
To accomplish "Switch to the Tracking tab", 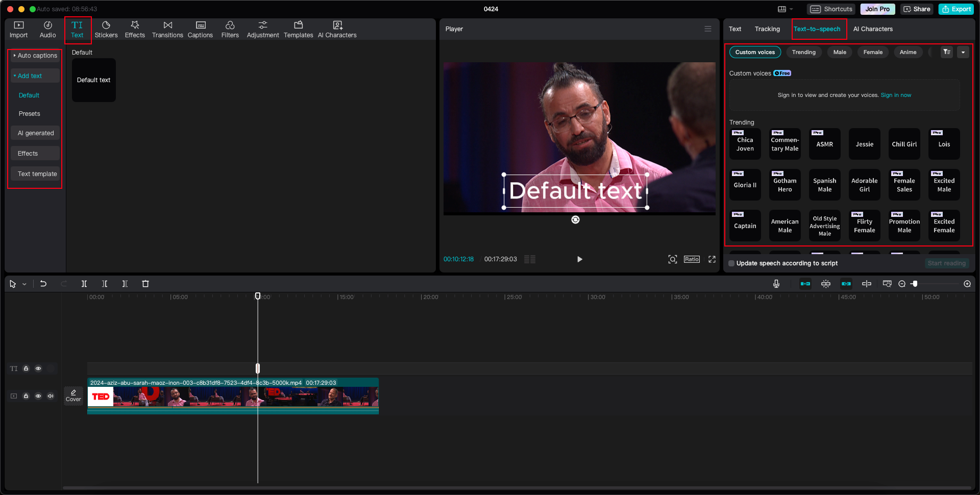I will click(x=767, y=29).
